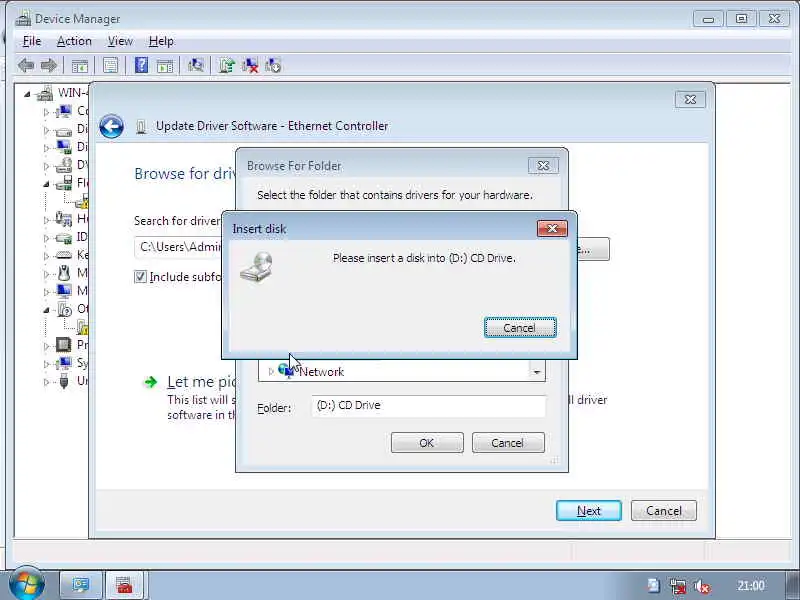Image resolution: width=800 pixels, height=600 pixels.
Task: Click the Back arrow in Device Manager toolbar
Action: coord(26,65)
